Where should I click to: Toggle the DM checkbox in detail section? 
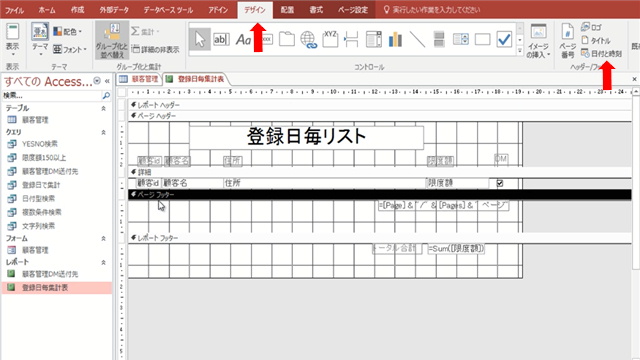(500, 183)
